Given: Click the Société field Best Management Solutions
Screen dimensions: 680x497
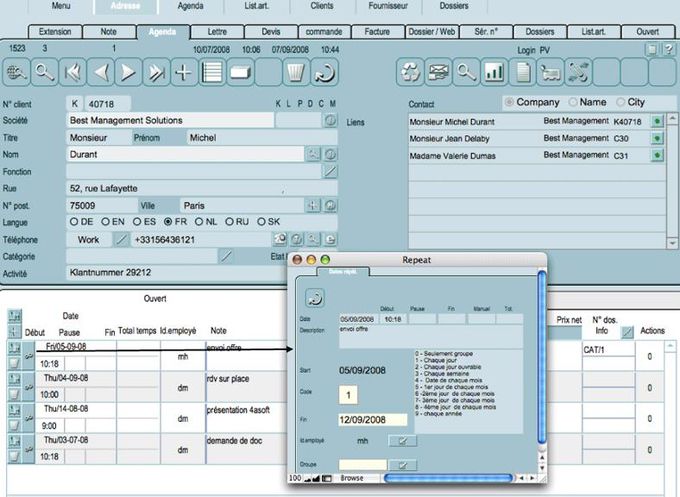Looking at the screenshot, I should [170, 120].
